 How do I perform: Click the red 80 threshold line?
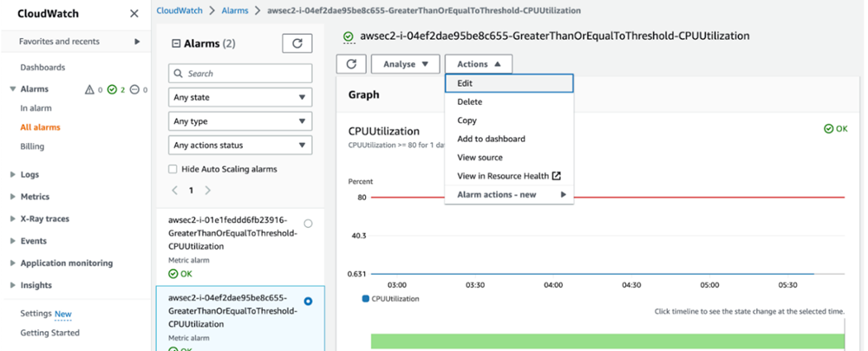pyautogui.click(x=607, y=197)
